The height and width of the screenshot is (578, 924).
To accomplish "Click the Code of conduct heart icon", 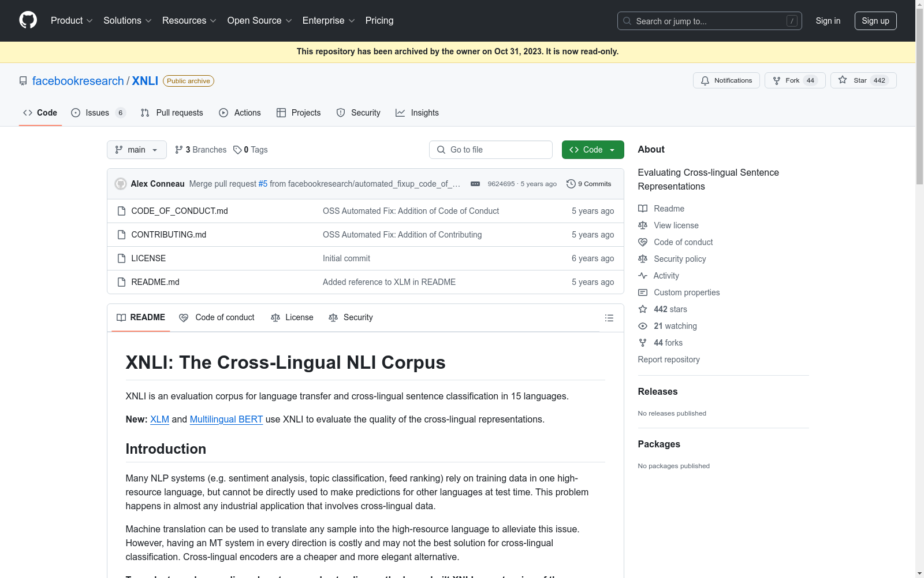I will (643, 242).
